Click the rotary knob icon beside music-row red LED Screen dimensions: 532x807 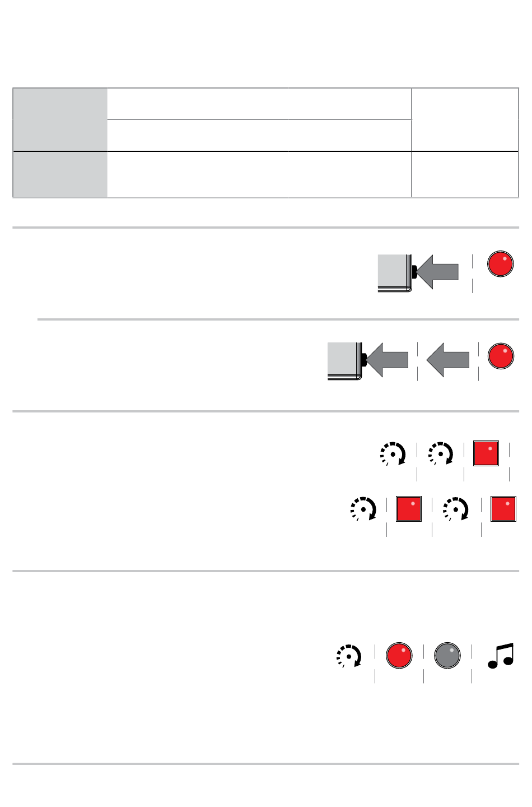(349, 656)
